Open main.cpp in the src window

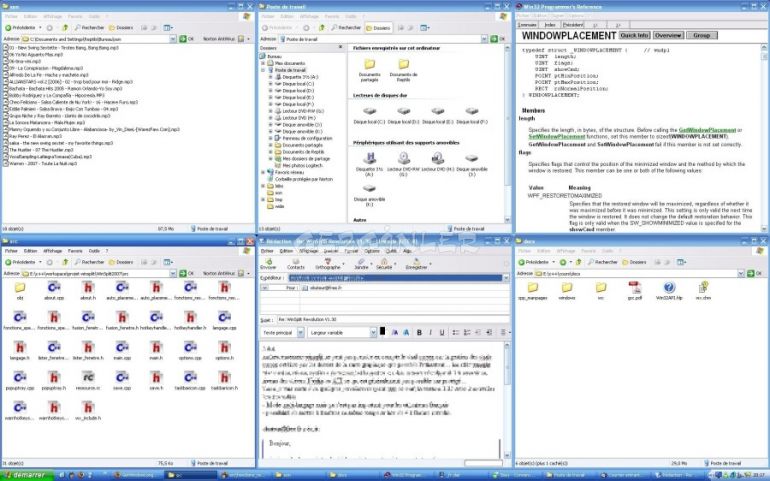click(122, 351)
